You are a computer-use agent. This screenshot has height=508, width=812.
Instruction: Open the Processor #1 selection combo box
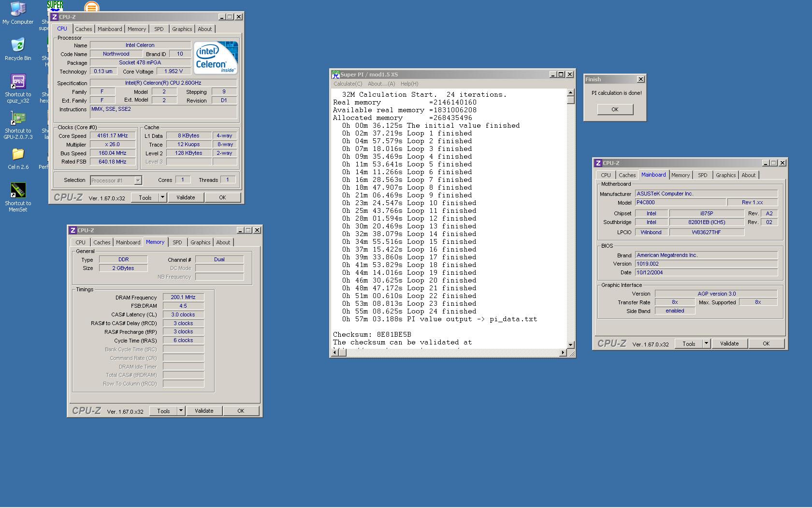click(116, 180)
